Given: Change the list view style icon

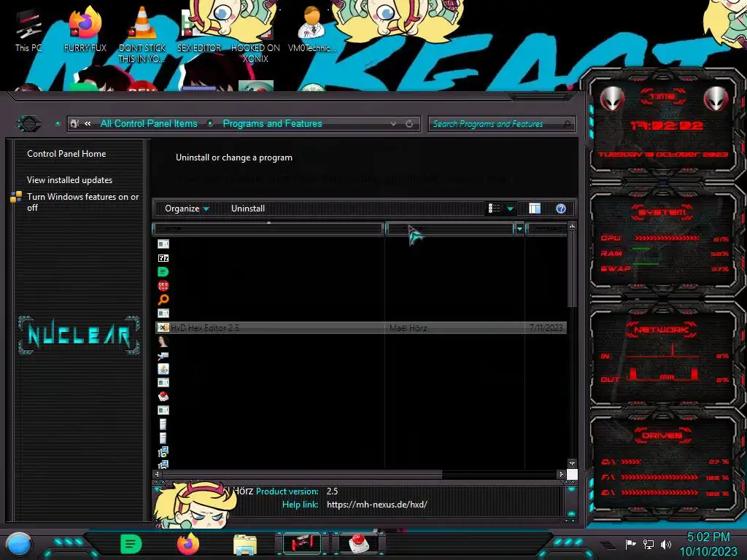Looking at the screenshot, I should [495, 209].
